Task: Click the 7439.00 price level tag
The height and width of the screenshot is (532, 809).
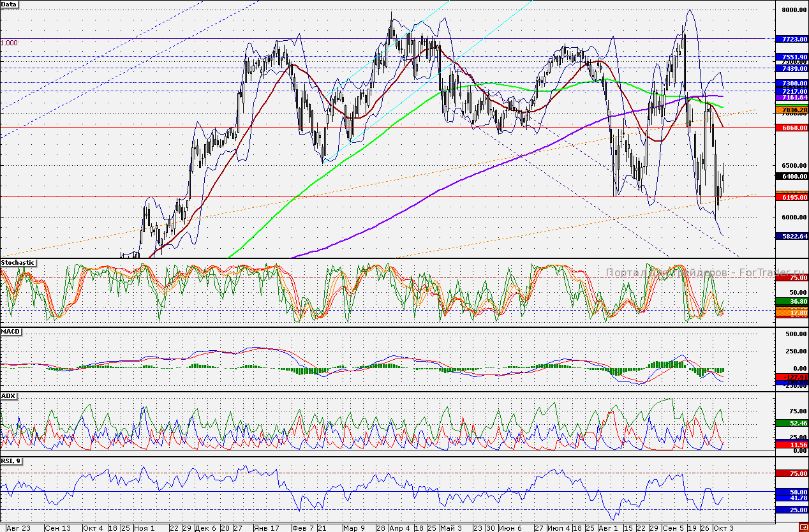Action: point(791,68)
